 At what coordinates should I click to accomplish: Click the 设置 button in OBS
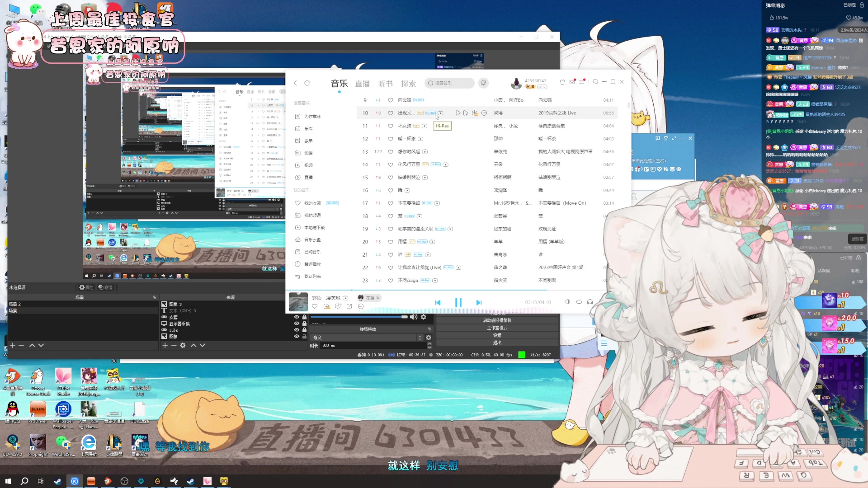[x=497, y=335]
